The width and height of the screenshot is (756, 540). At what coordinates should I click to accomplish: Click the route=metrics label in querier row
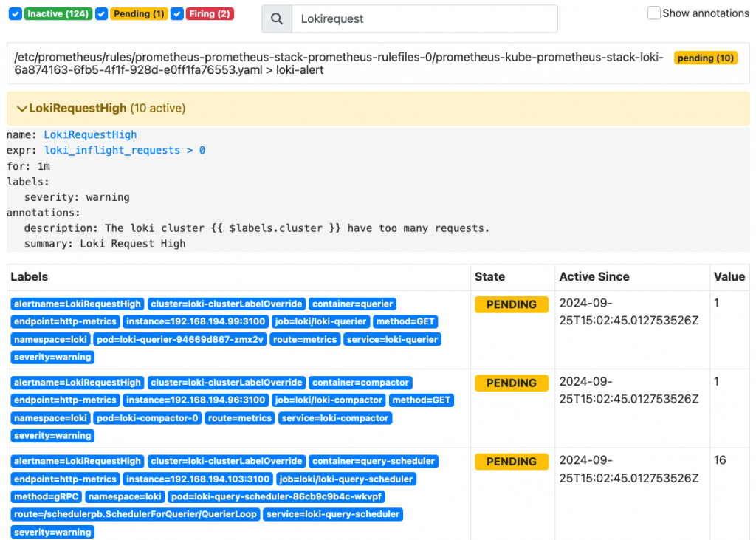coord(305,339)
